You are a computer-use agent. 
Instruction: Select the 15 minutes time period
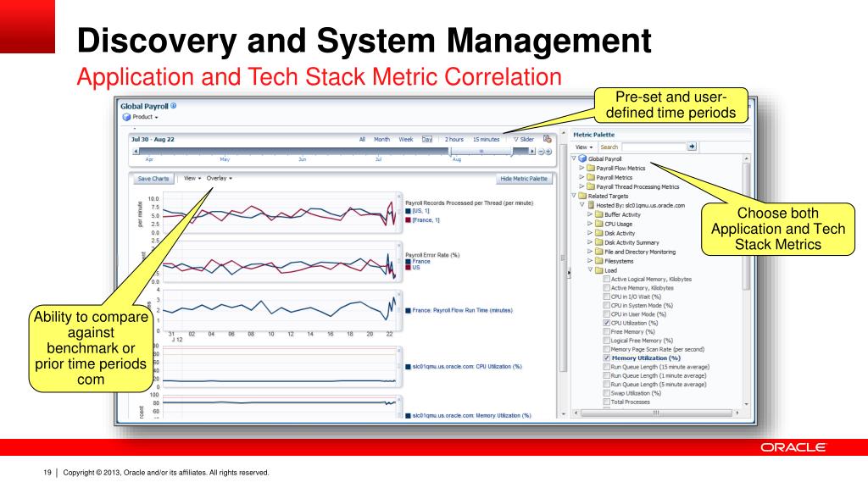[486, 140]
